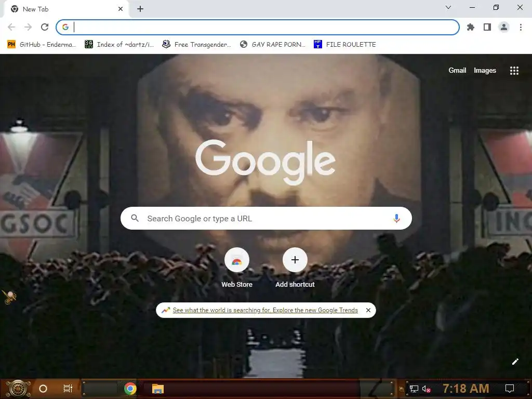
Task: Click the Cortana circle on the taskbar
Action: [43, 389]
